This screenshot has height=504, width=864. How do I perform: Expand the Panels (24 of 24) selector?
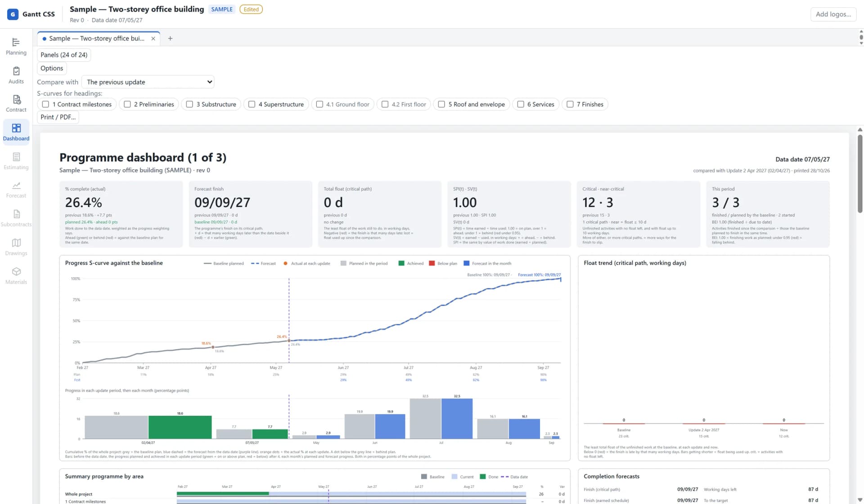[64, 55]
